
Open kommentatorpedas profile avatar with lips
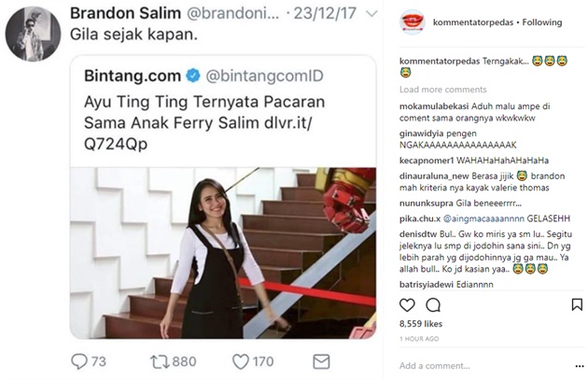click(413, 22)
